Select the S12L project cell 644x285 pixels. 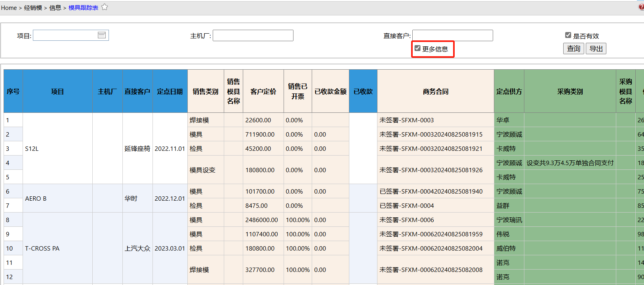(57, 148)
